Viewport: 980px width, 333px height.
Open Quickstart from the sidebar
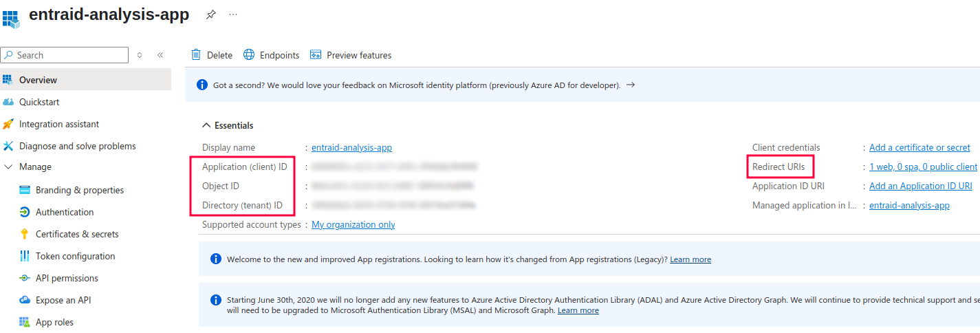point(39,102)
